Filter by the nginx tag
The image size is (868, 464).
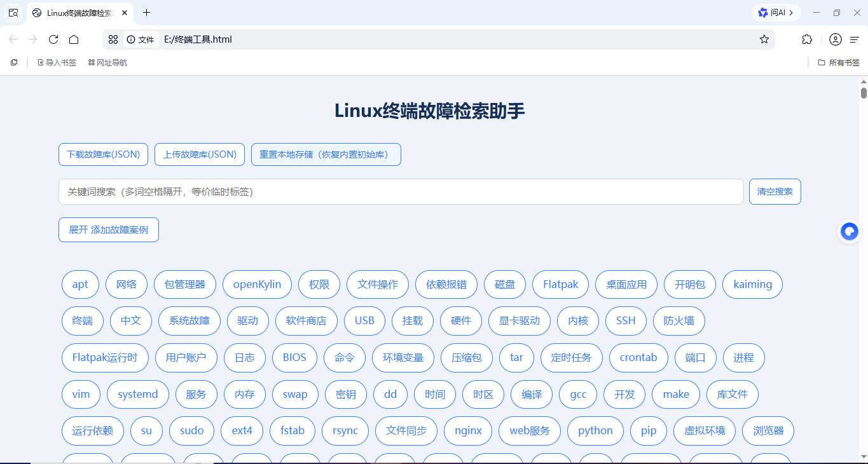(468, 431)
